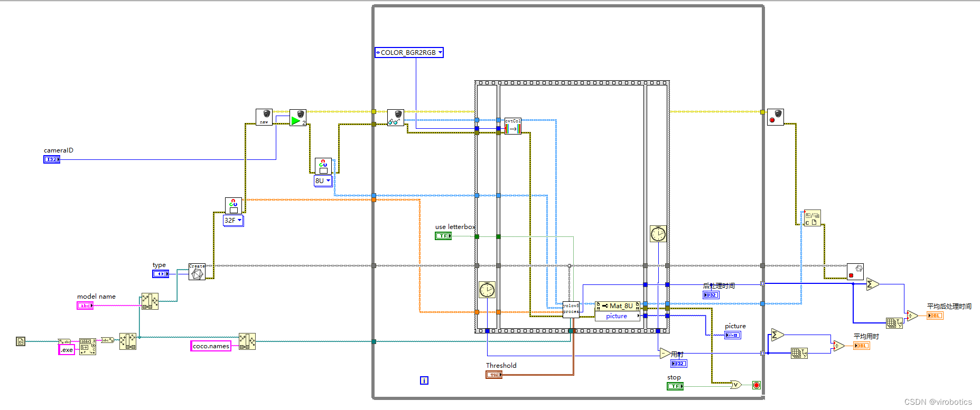Click the current VI path constant
980x410 pixels.
[x=21, y=341]
